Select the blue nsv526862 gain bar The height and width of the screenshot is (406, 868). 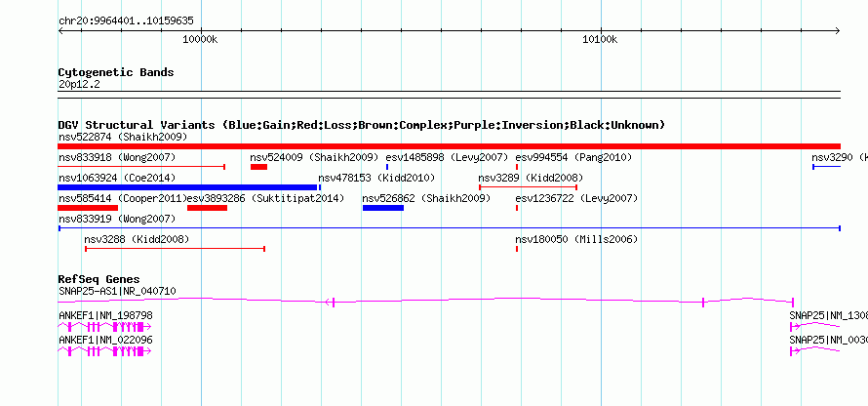click(x=383, y=208)
